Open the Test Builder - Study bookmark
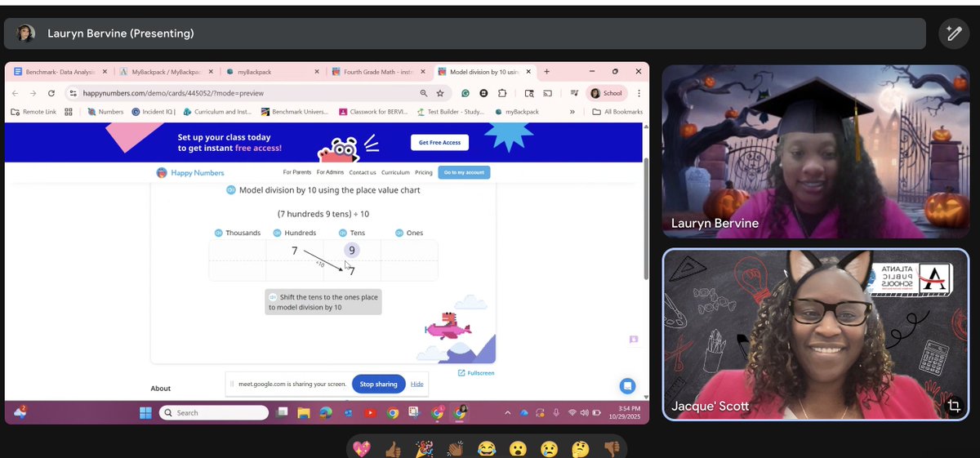 point(451,112)
